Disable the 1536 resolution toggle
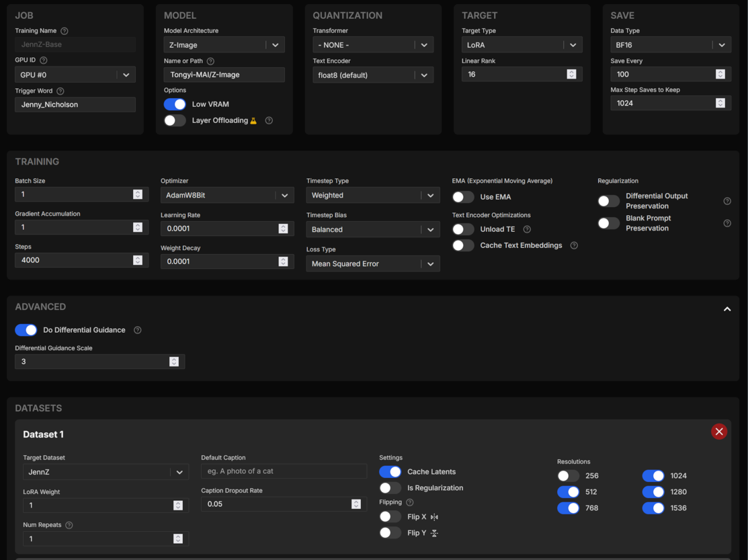The height and width of the screenshot is (560, 748). [653, 508]
